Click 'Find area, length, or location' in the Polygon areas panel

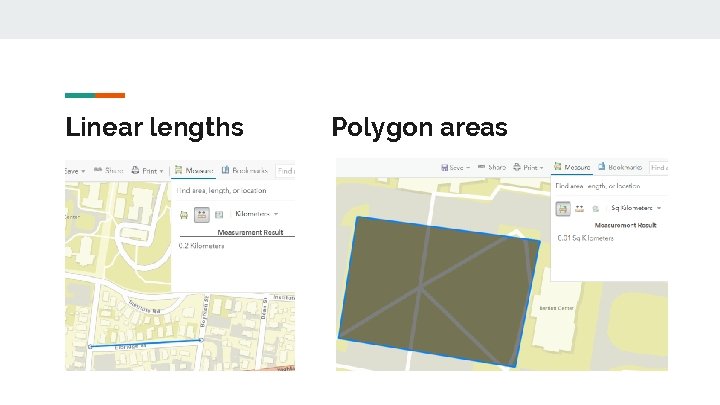597,186
